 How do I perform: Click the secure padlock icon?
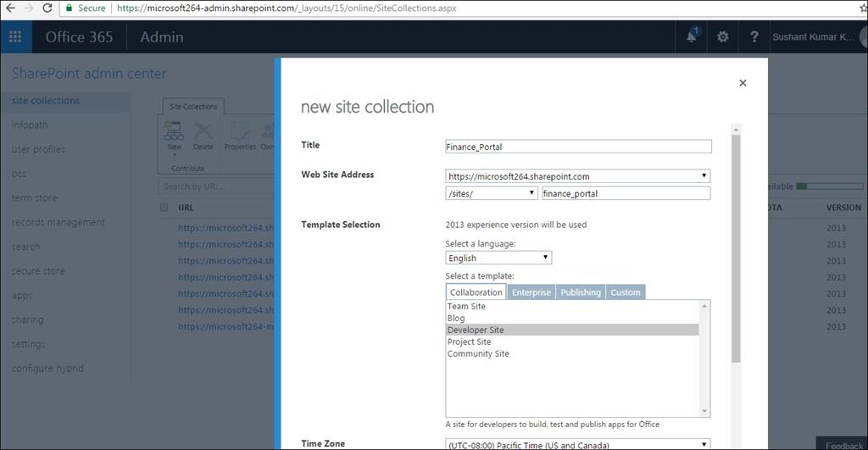69,8
